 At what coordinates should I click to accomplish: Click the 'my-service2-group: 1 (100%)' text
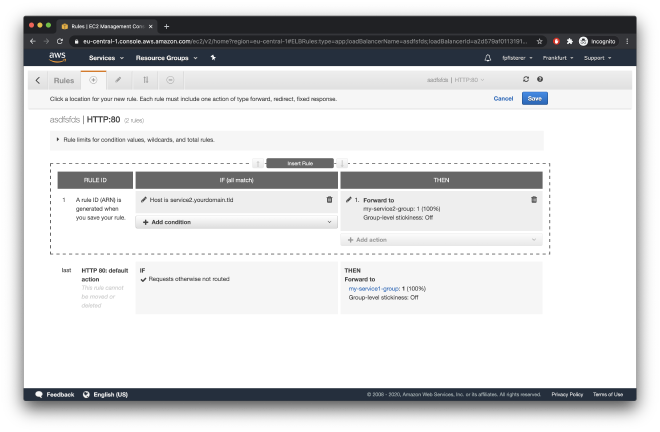402,209
